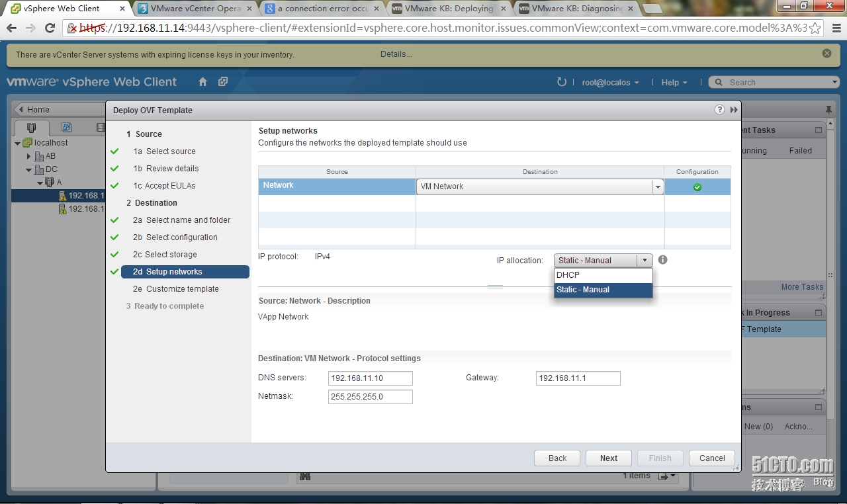Show info icon beside IP allocation
Image resolution: width=847 pixels, height=504 pixels.
pos(663,260)
